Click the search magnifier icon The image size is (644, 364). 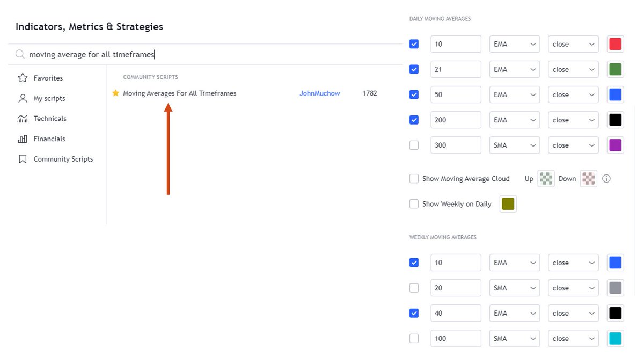coord(20,54)
